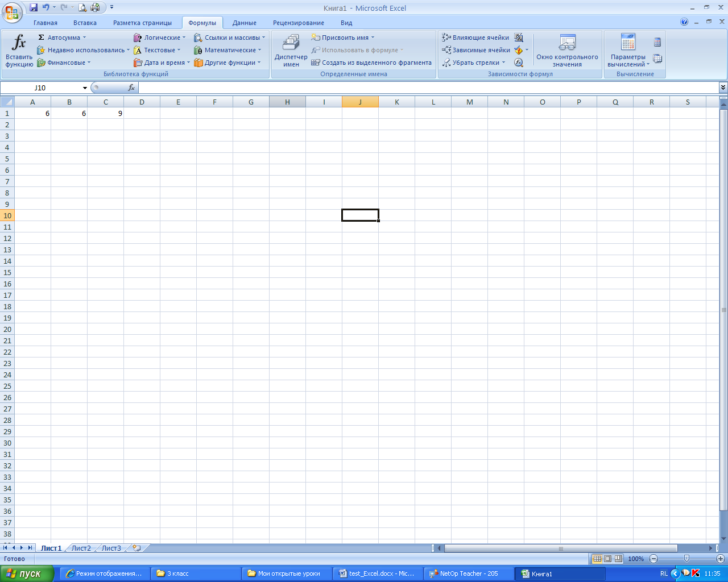Insert new worksheet tab icon
The width and height of the screenshot is (728, 582).
pyautogui.click(x=136, y=548)
